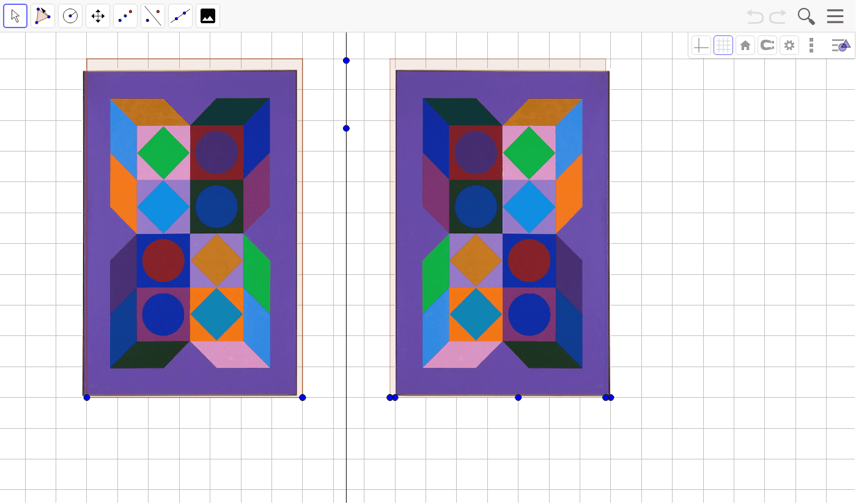This screenshot has width=856, height=504.
Task: Select the Polygon tool
Action: (43, 16)
